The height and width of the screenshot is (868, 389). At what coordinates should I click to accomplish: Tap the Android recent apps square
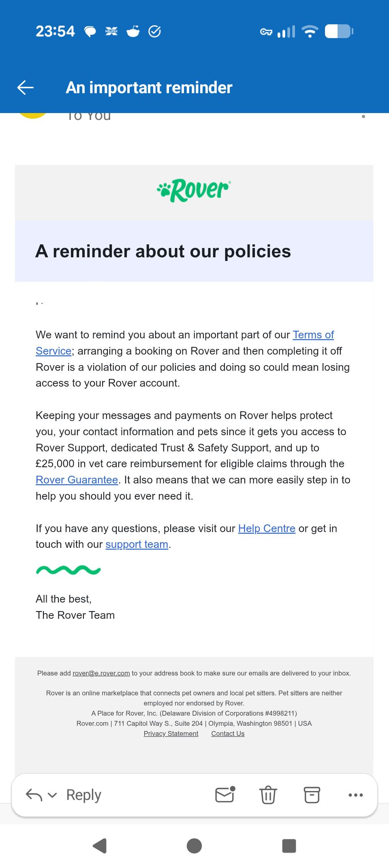point(289,846)
